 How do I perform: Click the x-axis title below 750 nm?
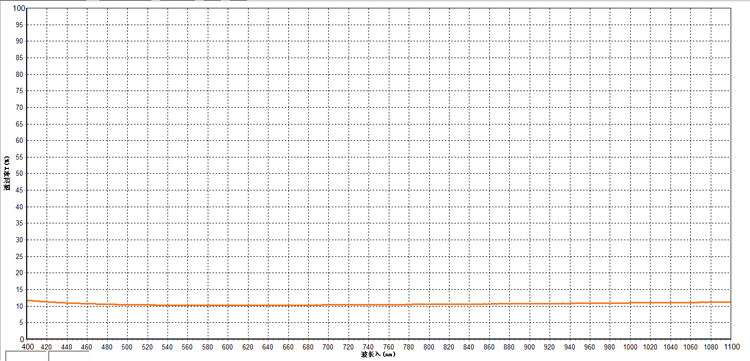[378, 354]
